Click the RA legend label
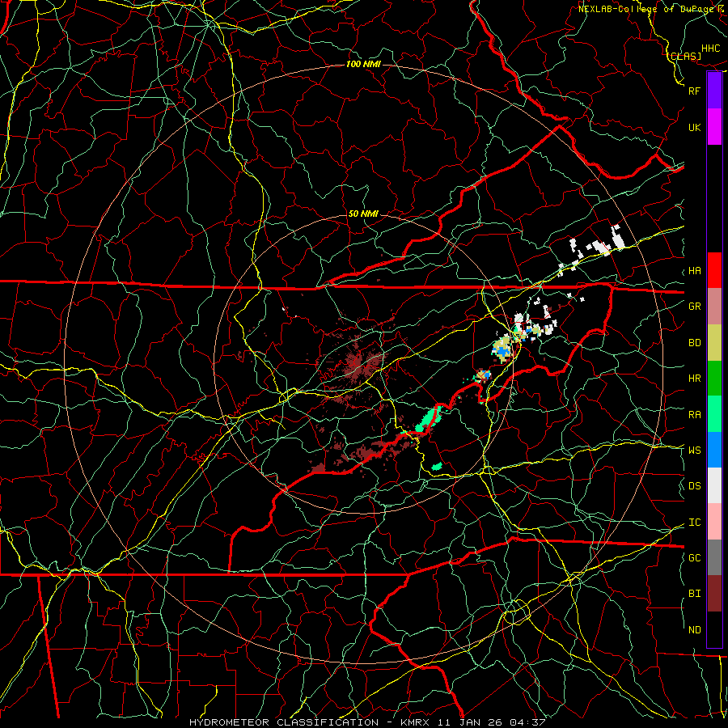Image resolution: width=728 pixels, height=728 pixels. [x=695, y=415]
